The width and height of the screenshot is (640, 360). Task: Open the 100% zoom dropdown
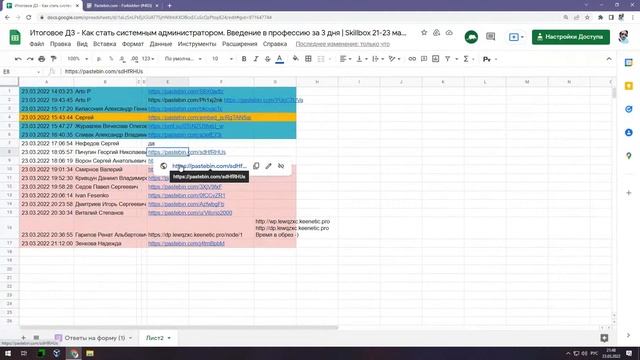click(x=78, y=59)
